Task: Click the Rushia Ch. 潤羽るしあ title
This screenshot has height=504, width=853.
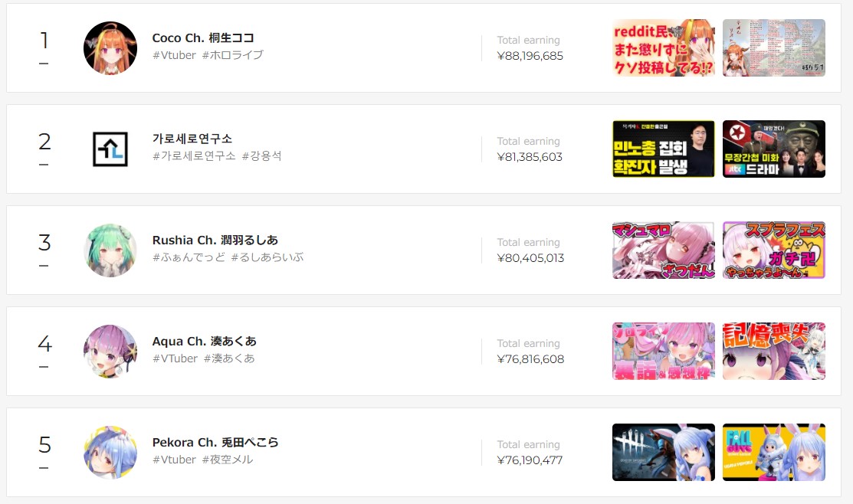Action: [x=215, y=240]
